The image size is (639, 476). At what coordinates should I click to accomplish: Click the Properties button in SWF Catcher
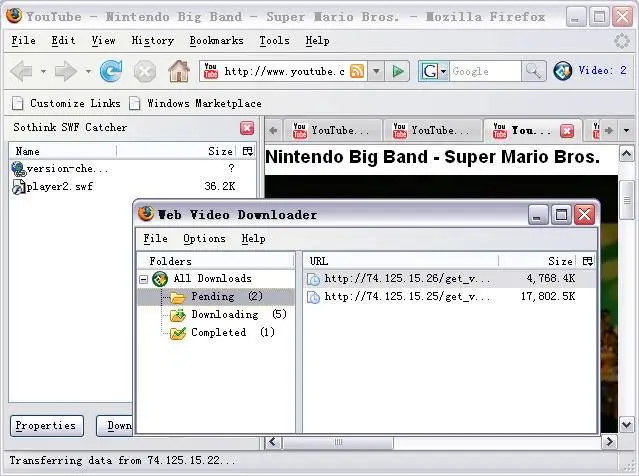tap(46, 426)
